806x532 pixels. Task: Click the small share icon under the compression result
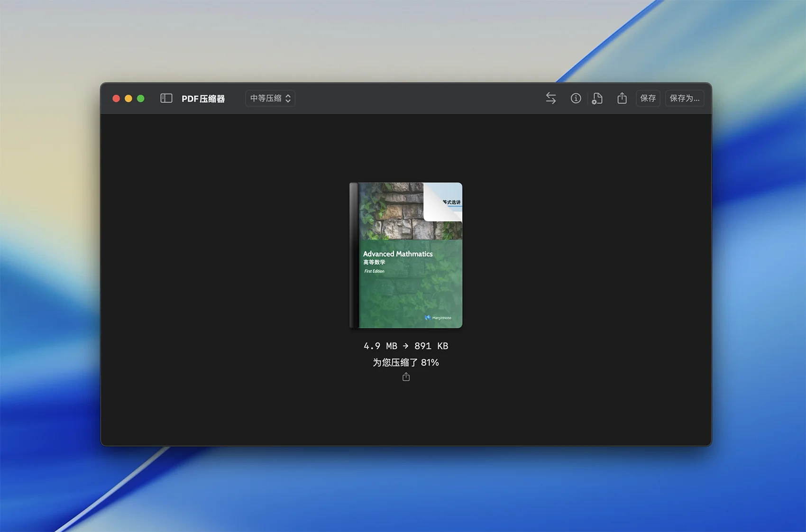click(x=406, y=377)
